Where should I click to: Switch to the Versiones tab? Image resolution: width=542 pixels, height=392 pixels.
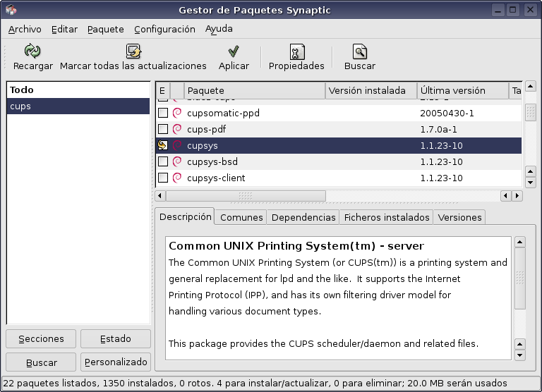[x=459, y=218]
